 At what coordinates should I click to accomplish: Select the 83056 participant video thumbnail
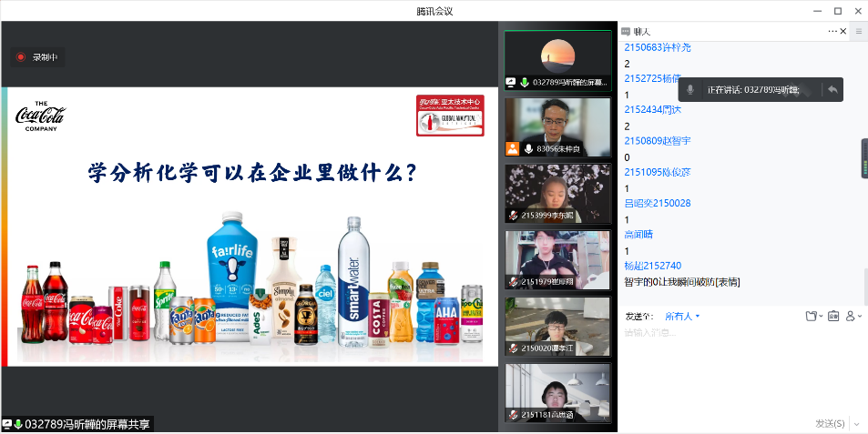(557, 127)
